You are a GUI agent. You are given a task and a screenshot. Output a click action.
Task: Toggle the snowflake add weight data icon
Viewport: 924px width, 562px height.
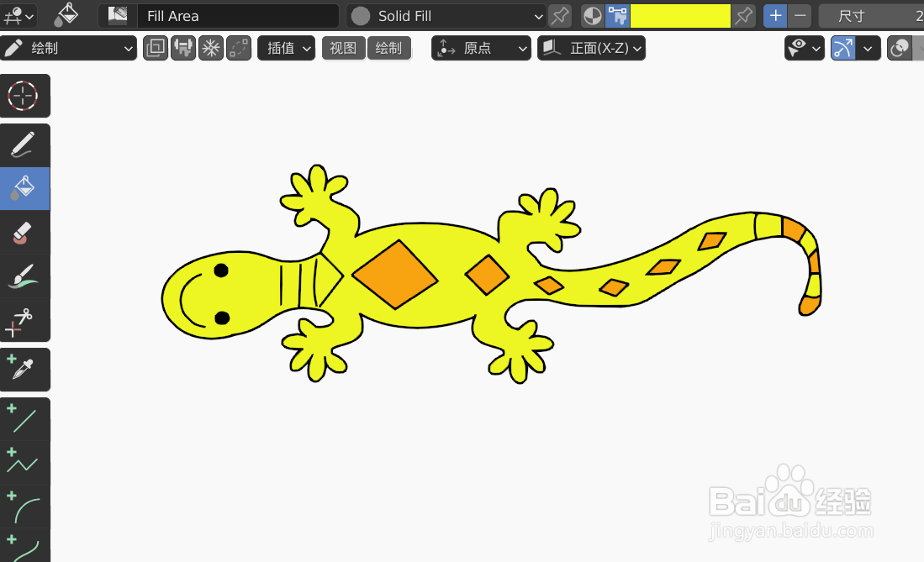point(211,48)
